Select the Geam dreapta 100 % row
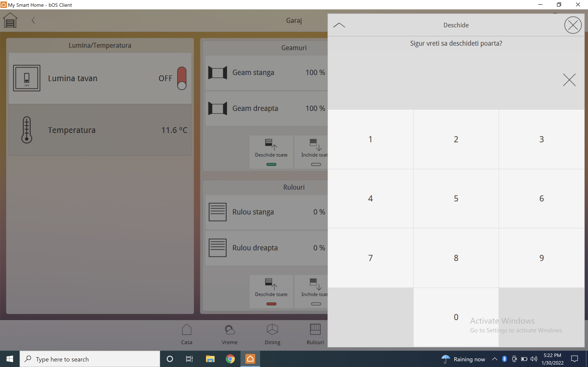The width and height of the screenshot is (588, 367). [x=266, y=108]
